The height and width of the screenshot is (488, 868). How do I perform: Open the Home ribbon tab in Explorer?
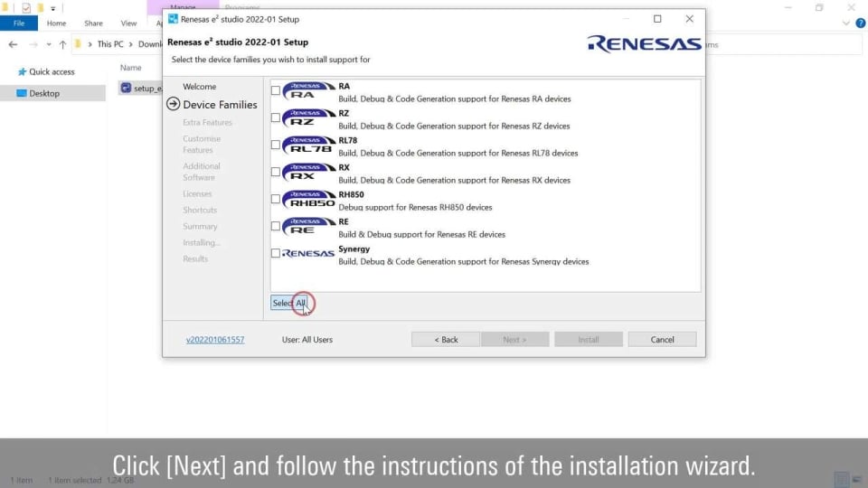(56, 23)
